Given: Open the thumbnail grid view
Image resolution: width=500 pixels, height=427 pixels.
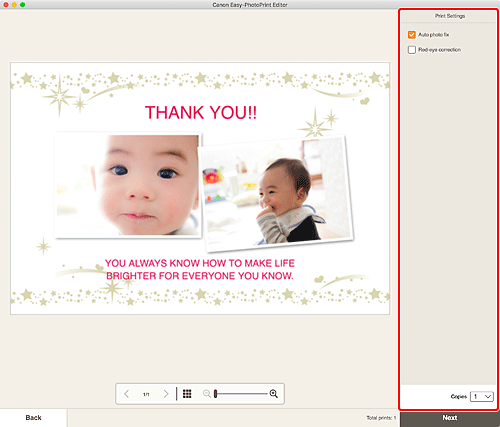Looking at the screenshot, I should pos(187,394).
